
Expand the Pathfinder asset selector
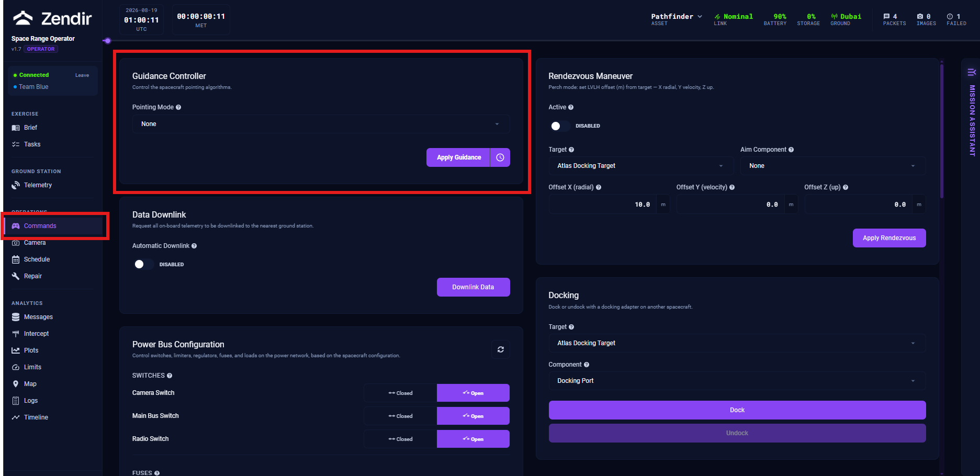click(677, 17)
